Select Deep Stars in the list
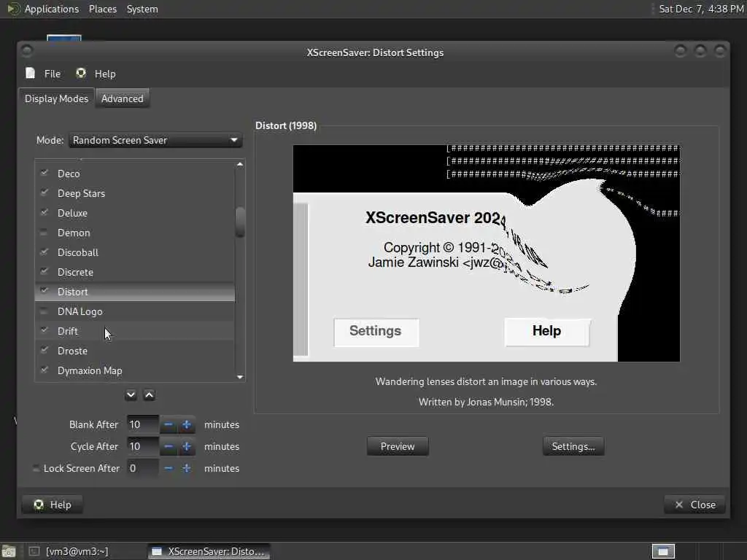747x560 pixels. [135, 193]
